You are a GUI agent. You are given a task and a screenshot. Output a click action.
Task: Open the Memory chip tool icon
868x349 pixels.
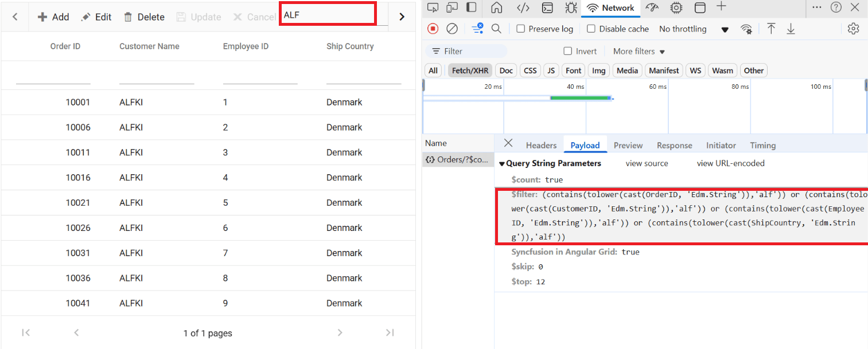pos(676,7)
